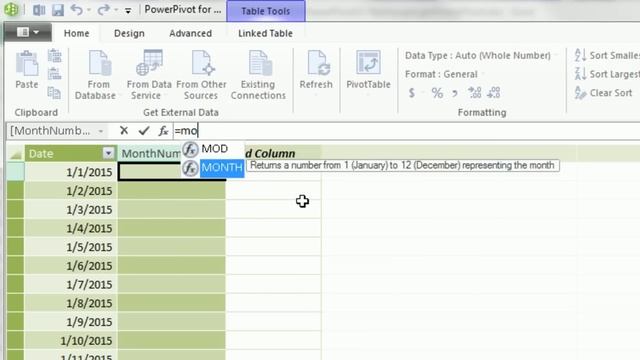Decrease decimal places
The width and height of the screenshot is (640, 360).
point(493,93)
